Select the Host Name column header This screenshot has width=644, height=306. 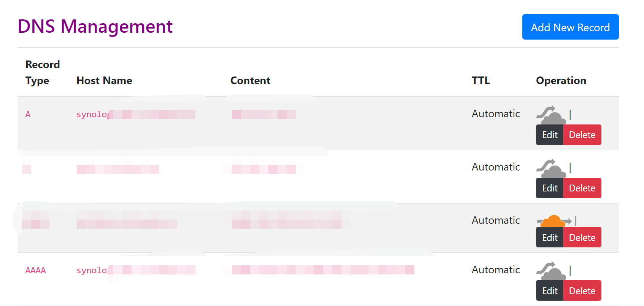click(104, 80)
